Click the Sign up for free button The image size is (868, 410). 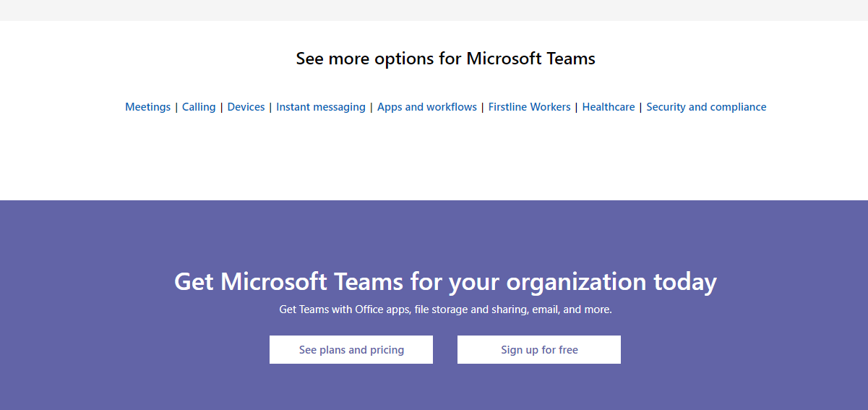click(x=539, y=349)
